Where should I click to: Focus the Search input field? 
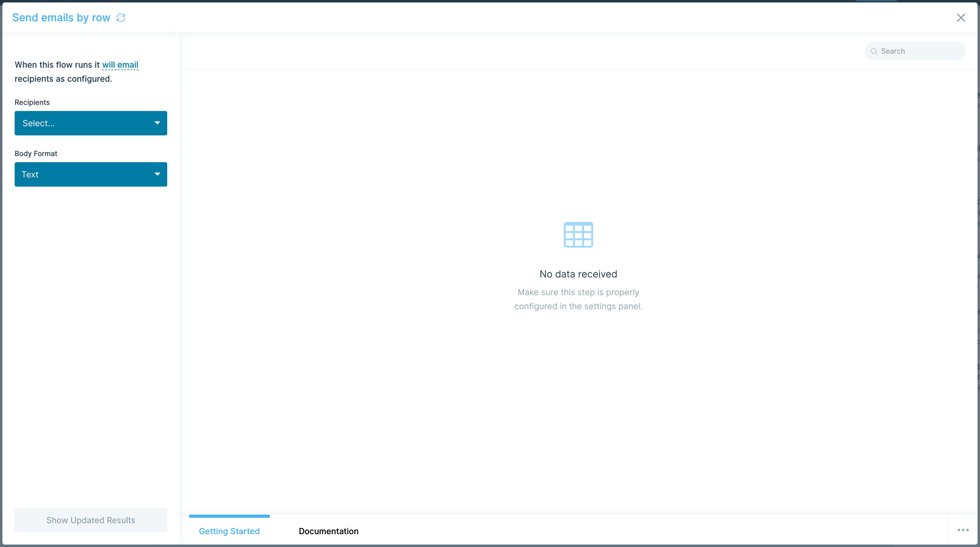click(915, 51)
